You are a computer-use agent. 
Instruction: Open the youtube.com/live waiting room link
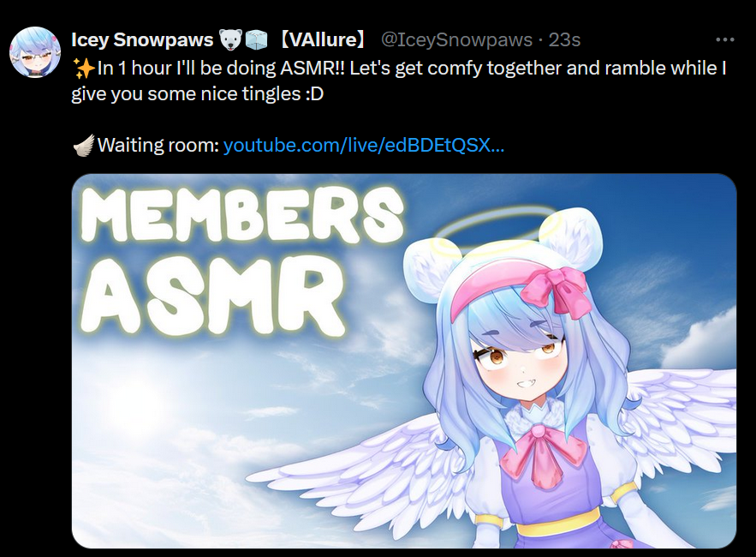[364, 145]
